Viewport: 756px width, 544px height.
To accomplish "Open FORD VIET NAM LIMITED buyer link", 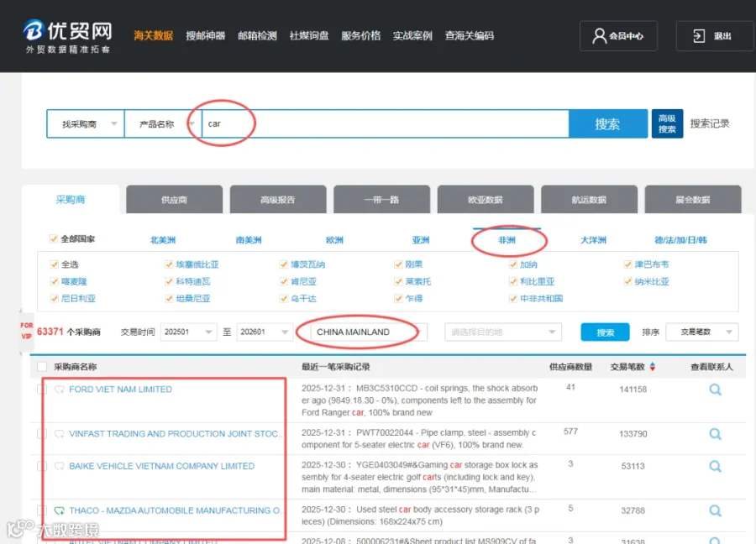I will [120, 390].
